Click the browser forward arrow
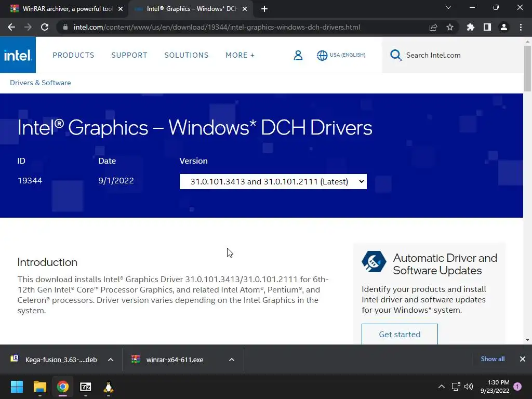Image resolution: width=532 pixels, height=399 pixels. [x=28, y=27]
